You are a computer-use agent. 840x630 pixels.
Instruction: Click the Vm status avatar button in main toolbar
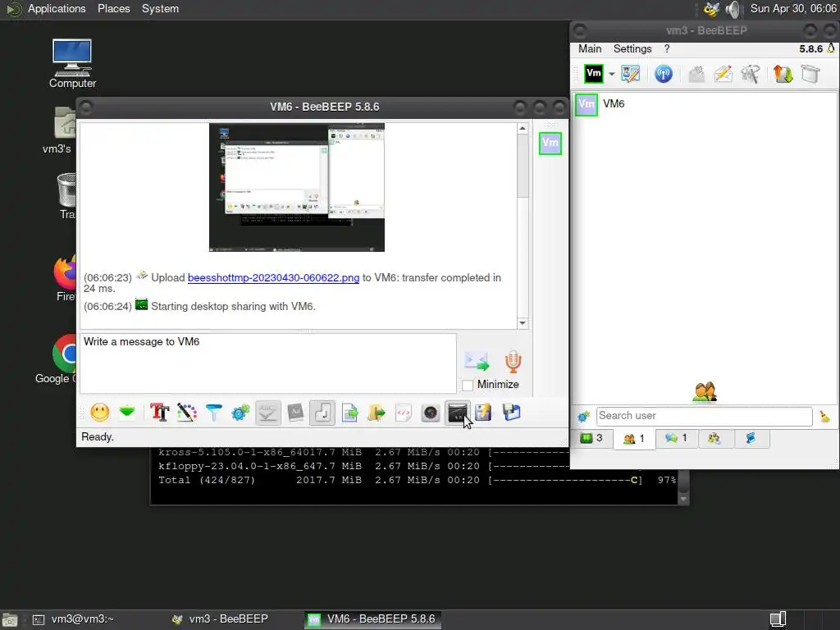pyautogui.click(x=594, y=73)
